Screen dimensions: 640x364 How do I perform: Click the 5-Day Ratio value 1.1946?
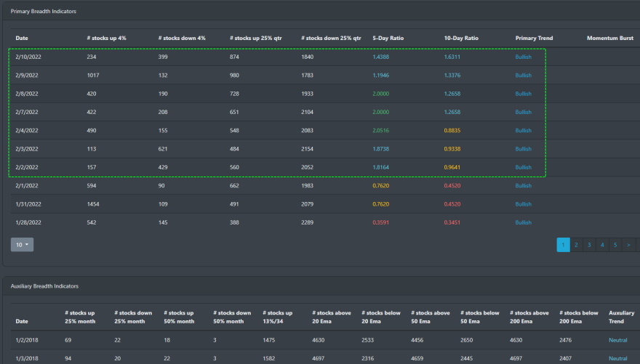[381, 75]
